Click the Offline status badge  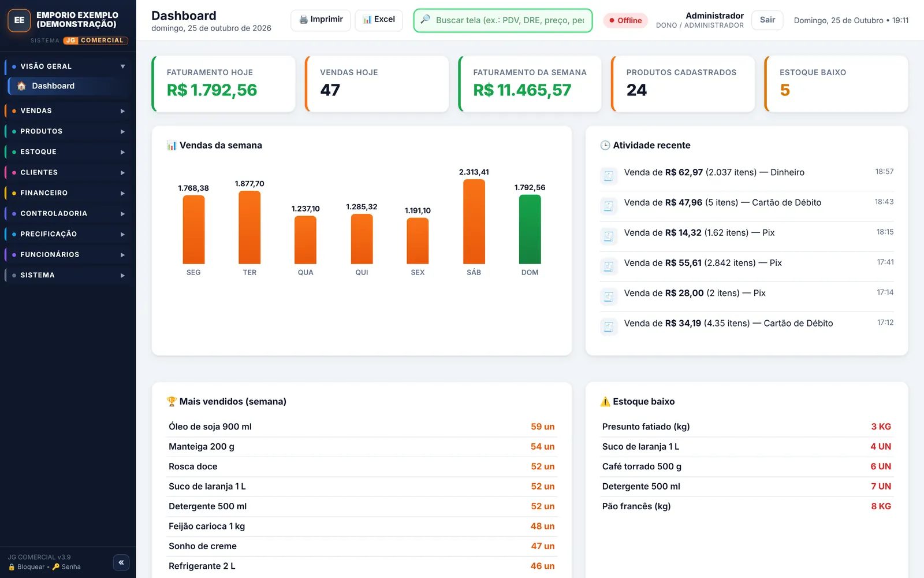point(625,20)
